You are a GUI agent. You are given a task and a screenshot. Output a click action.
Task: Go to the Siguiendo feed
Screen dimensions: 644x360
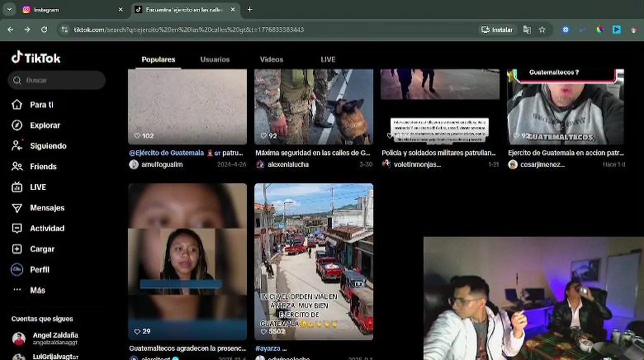tap(39, 146)
